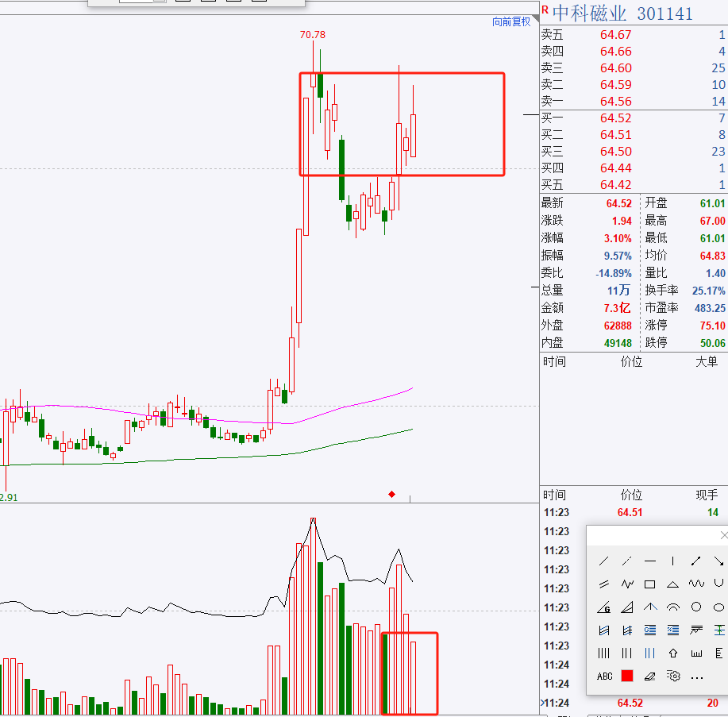Click the 现手 column header

(x=707, y=495)
